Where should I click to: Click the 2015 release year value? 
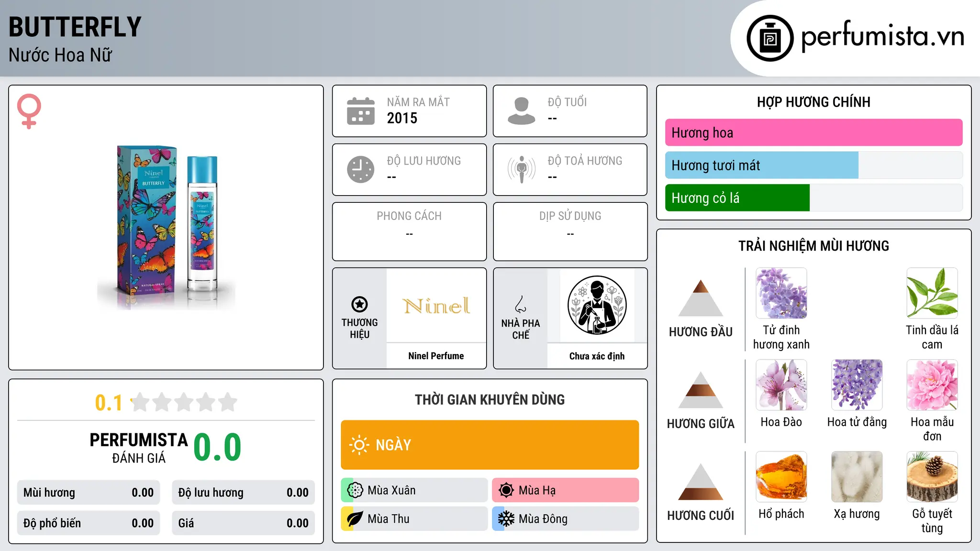click(402, 118)
